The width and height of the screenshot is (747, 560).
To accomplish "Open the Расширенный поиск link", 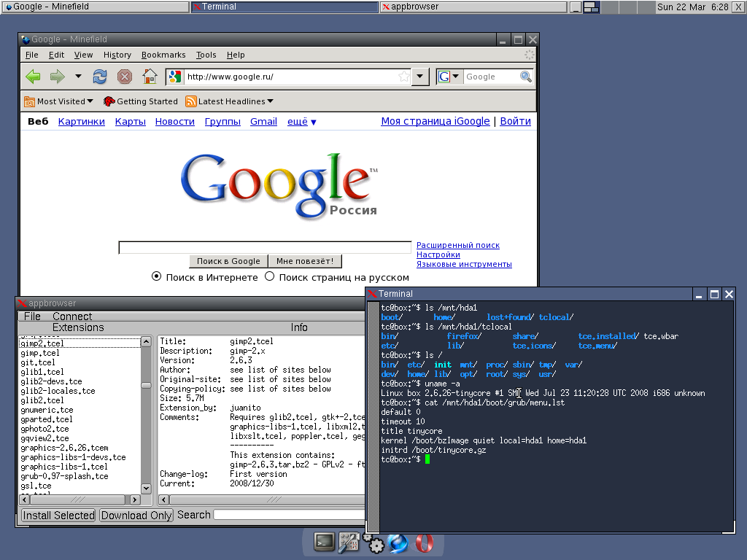I will [x=458, y=245].
